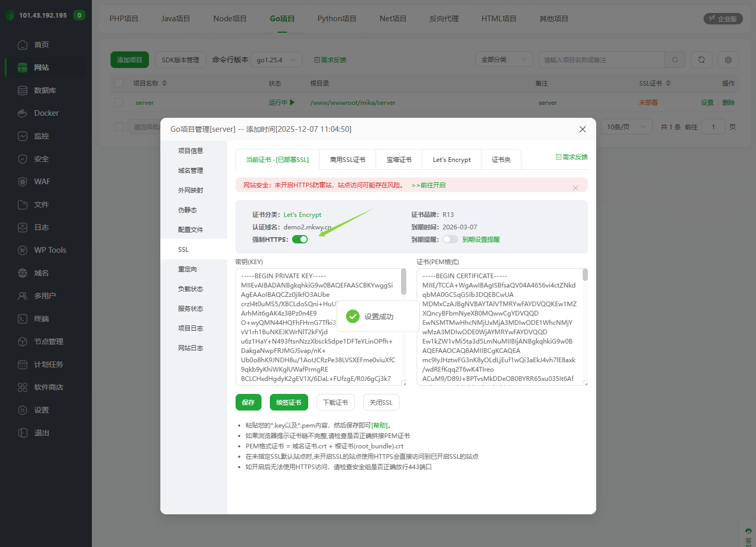Enable the expiry reminder toggle
Viewport: 756px width, 547px height.
click(450, 239)
